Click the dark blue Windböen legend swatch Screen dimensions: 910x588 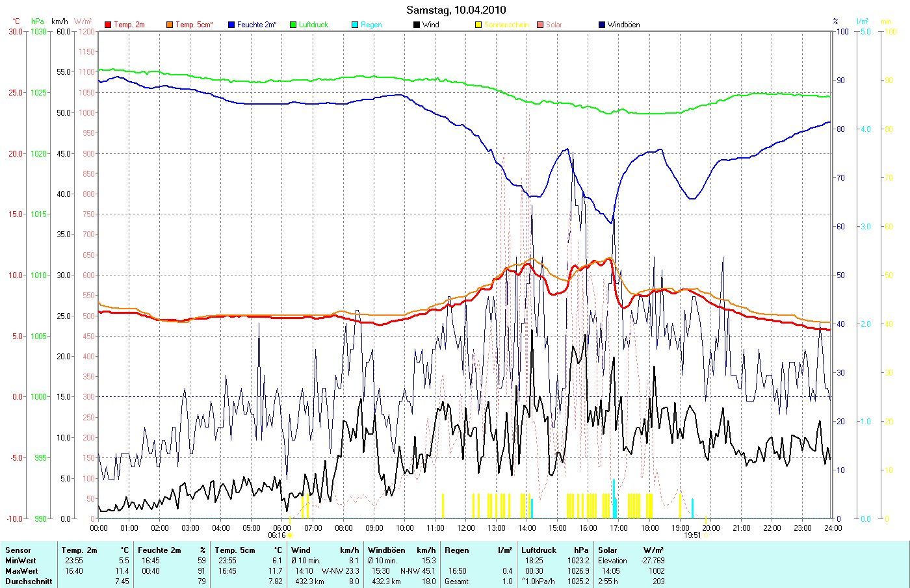tap(602, 25)
